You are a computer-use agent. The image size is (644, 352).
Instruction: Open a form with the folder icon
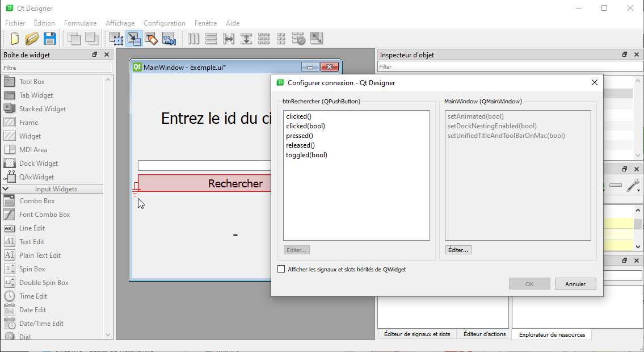32,39
